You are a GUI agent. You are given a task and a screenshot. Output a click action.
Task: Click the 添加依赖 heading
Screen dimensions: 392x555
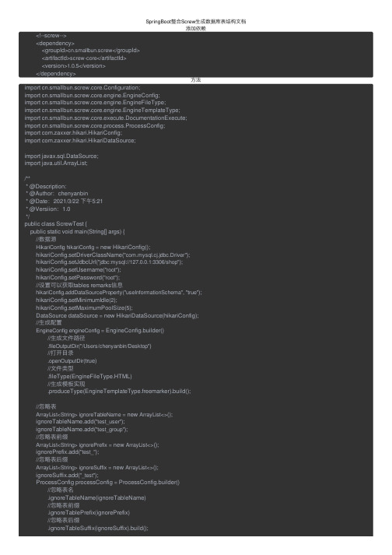coord(196,28)
